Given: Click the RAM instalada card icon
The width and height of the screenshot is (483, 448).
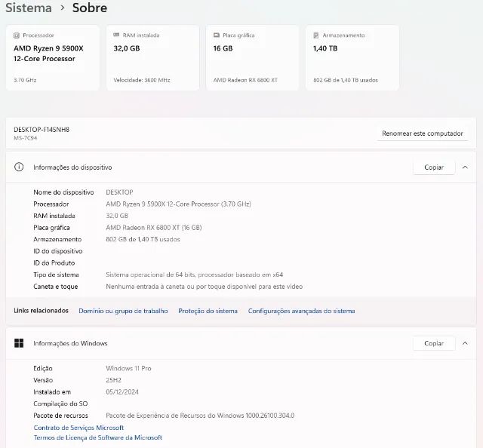Looking at the screenshot, I should pyautogui.click(x=116, y=35).
